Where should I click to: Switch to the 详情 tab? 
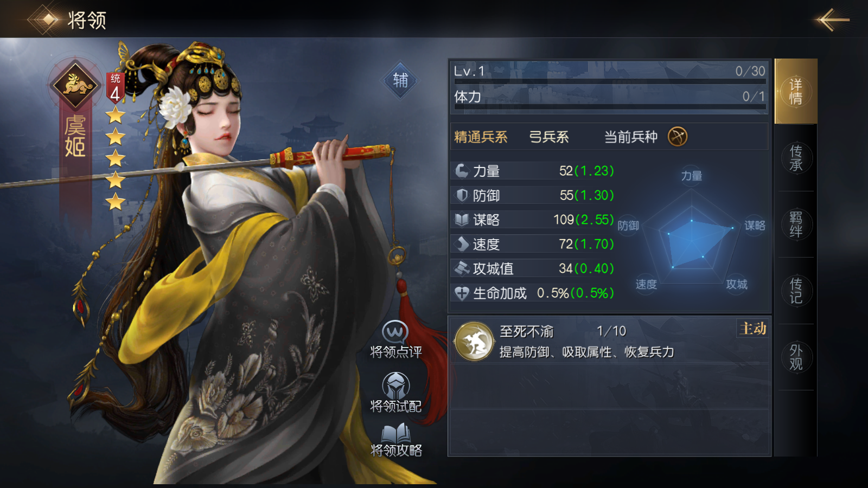[796, 91]
